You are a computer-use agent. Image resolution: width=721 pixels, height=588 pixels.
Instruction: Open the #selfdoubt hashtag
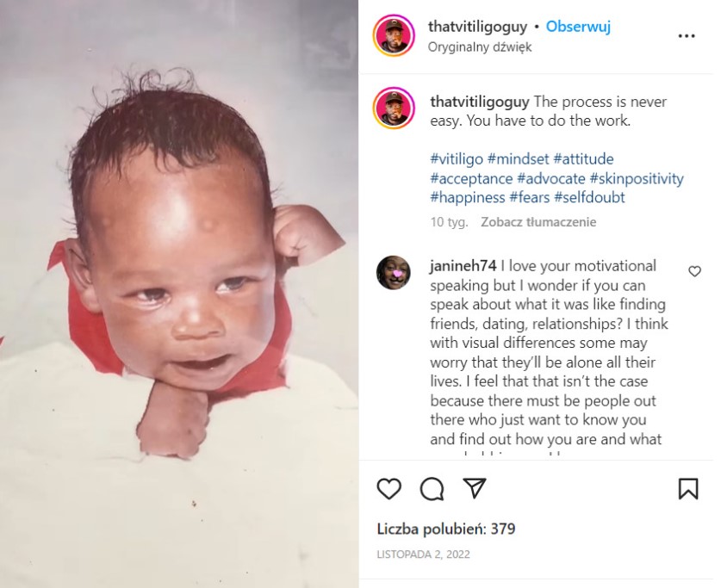(589, 197)
